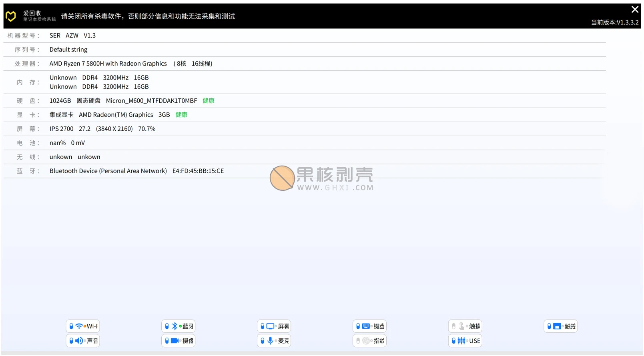Select Bluetooth Device (Personal Area Network) text
This screenshot has width=644, height=356.
click(108, 171)
